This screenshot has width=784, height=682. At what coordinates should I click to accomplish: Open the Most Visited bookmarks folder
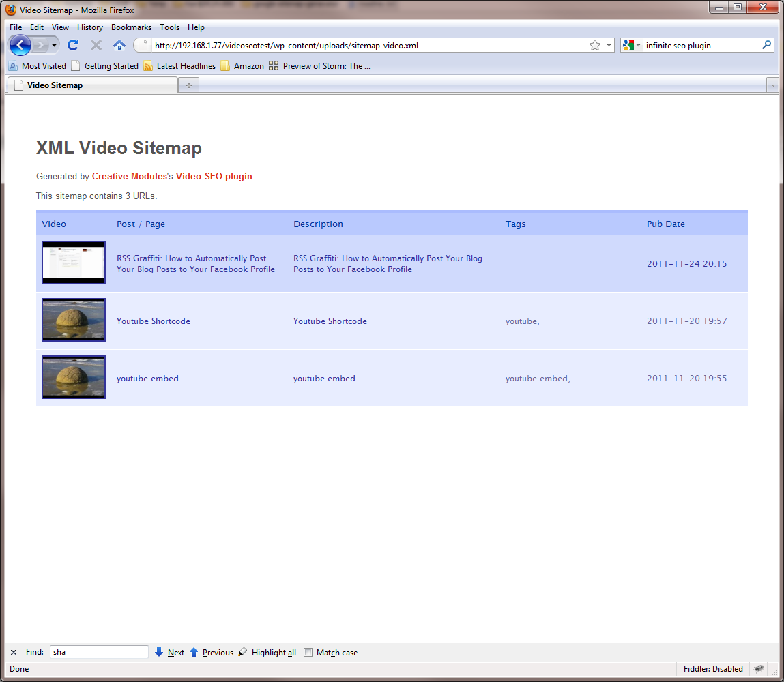(38, 66)
